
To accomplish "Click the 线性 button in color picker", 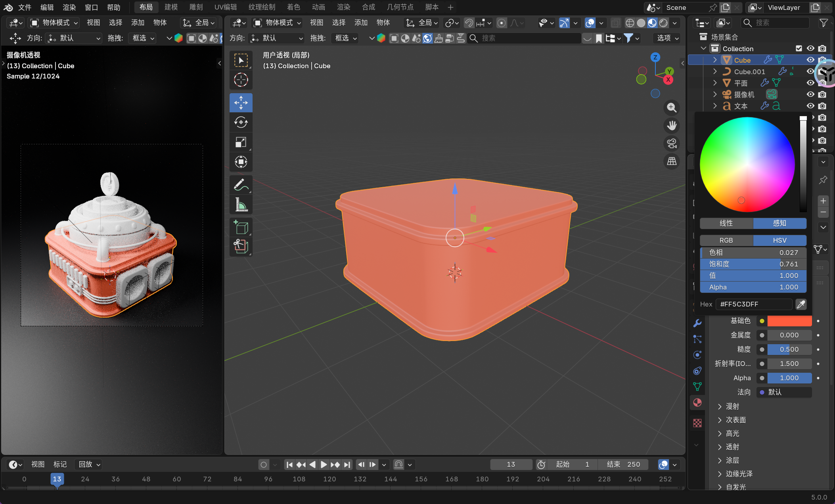I will coord(726,223).
